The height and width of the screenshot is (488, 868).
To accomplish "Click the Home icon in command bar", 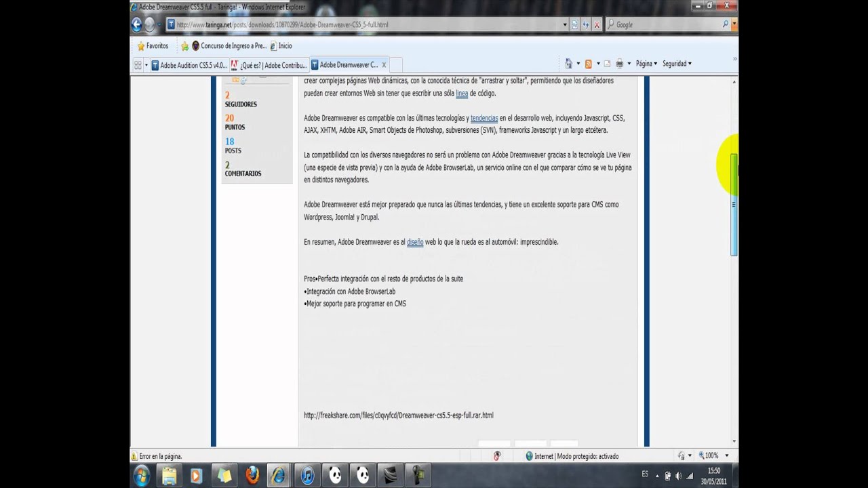I will tap(568, 64).
